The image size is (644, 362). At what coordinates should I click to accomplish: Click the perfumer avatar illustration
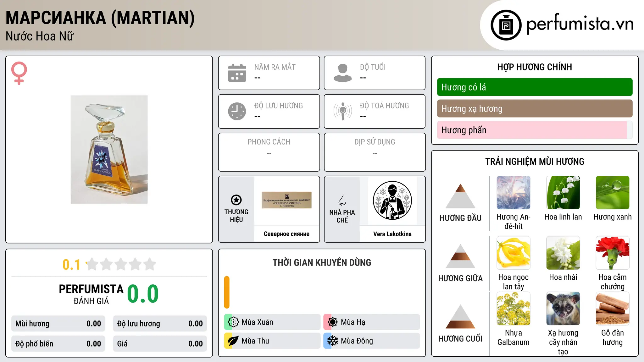[392, 200]
